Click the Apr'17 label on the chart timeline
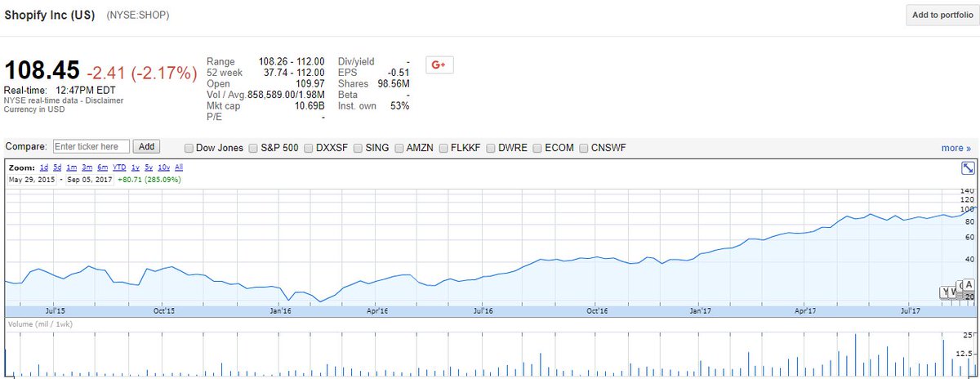 point(804,310)
